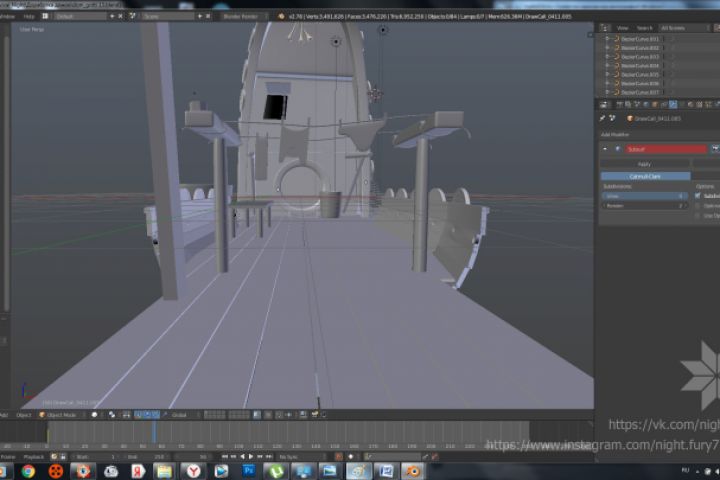Toggle the Subdivide UVs checkbox
Screen dimensions: 720x480
click(x=698, y=196)
